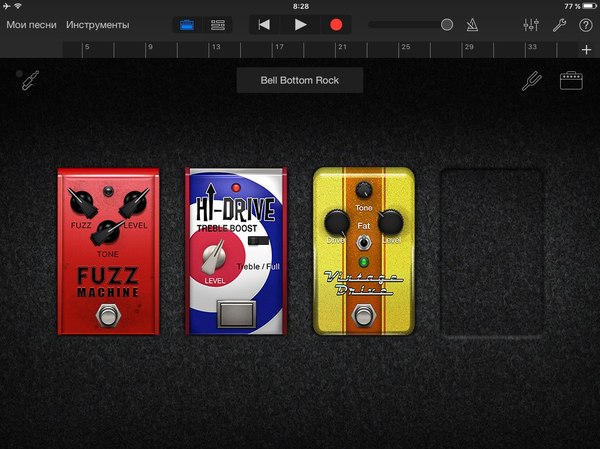Start recording
The width and height of the screenshot is (600, 449).
tap(336, 24)
